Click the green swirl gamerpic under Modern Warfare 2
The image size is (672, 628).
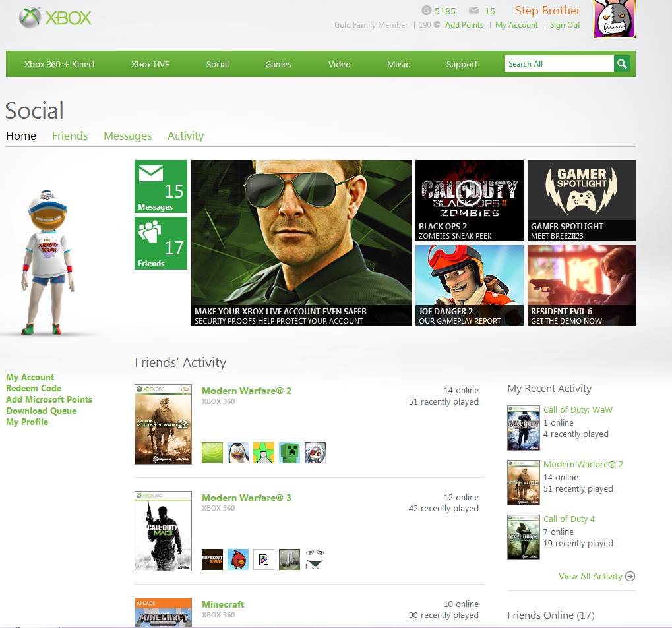(x=212, y=453)
